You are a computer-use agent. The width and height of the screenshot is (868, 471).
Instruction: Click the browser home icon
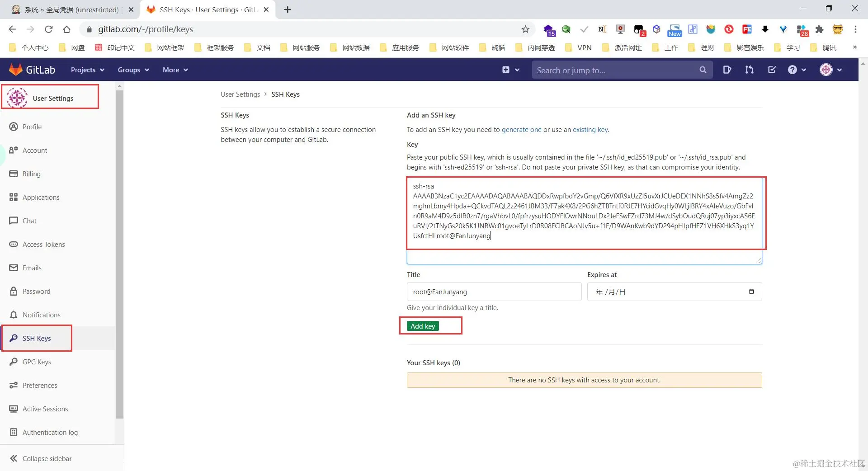pos(66,29)
